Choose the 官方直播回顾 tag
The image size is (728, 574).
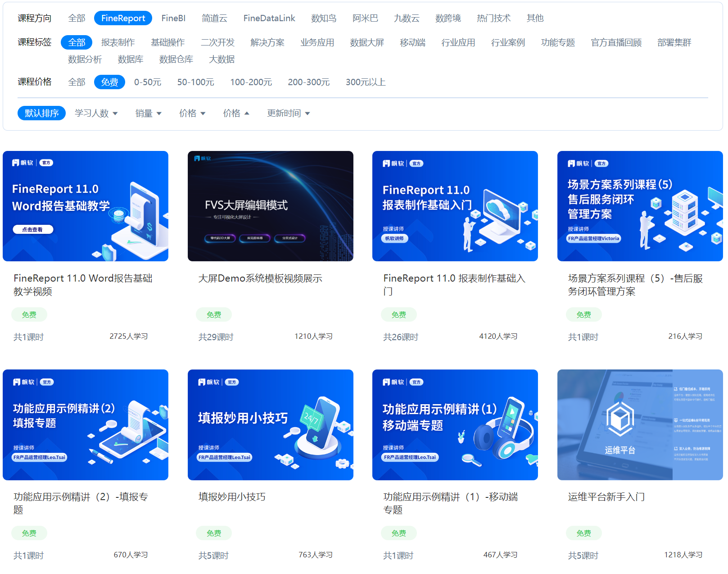tap(616, 42)
